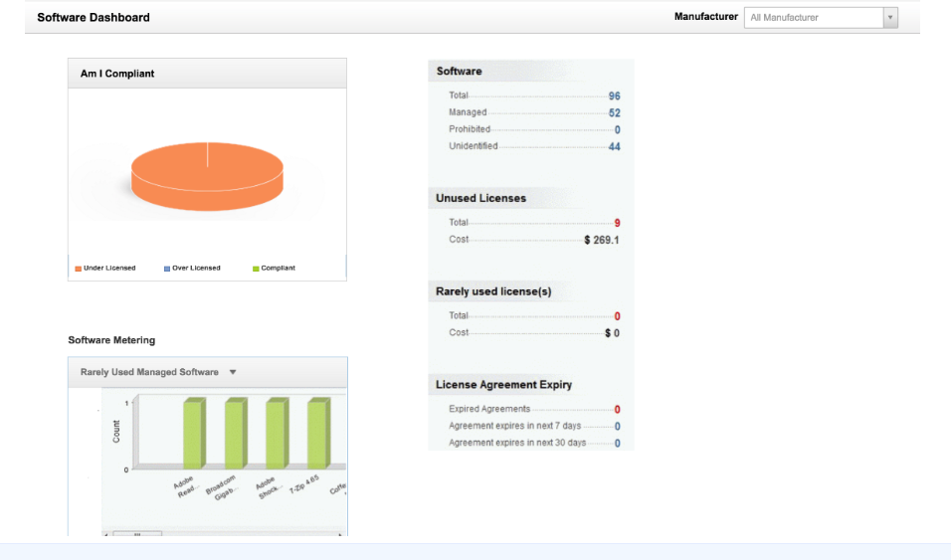The height and width of the screenshot is (560, 951).
Task: Select the 7-Zip 4.65 bar in chart
Action: click(x=317, y=434)
